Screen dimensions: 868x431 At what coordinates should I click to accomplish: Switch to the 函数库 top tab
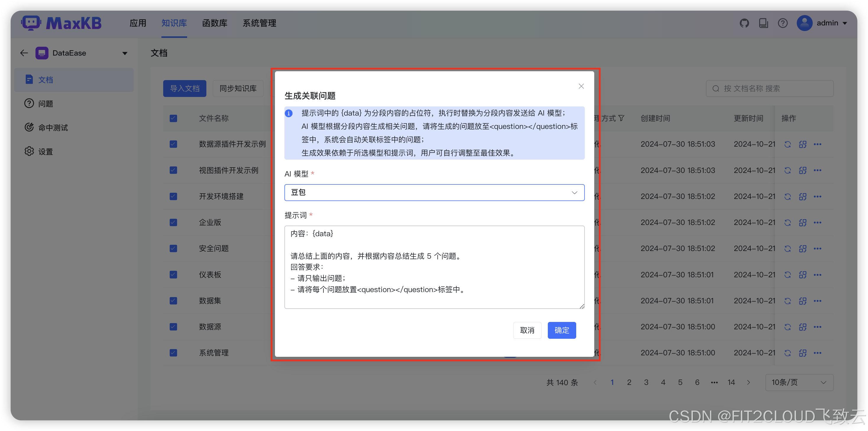tap(215, 23)
